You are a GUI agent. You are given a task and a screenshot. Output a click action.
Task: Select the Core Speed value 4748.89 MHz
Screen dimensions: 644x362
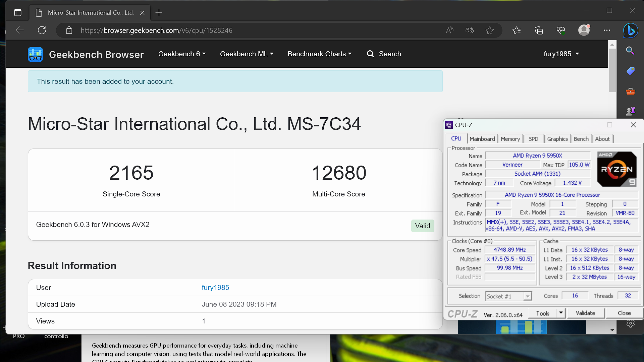pos(510,250)
